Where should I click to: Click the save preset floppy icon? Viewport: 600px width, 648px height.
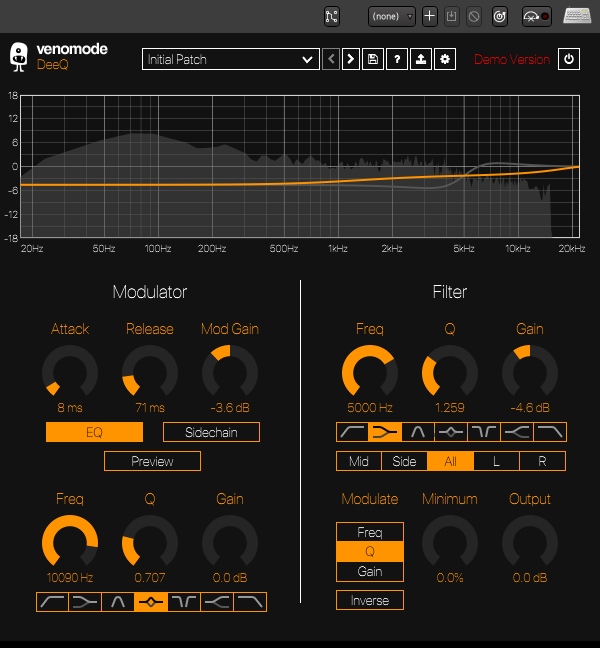tap(373, 59)
